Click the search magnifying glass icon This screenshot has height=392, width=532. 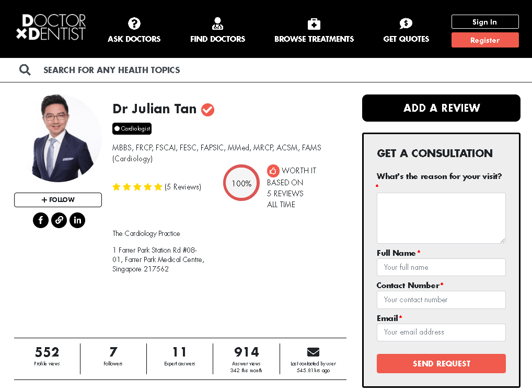(x=25, y=70)
